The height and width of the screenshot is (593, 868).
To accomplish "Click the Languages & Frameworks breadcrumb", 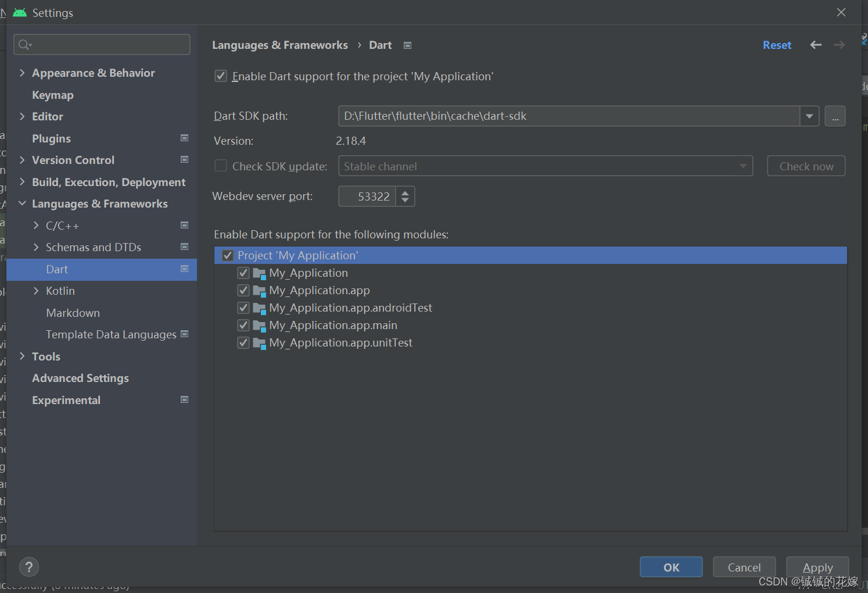I will tap(280, 45).
